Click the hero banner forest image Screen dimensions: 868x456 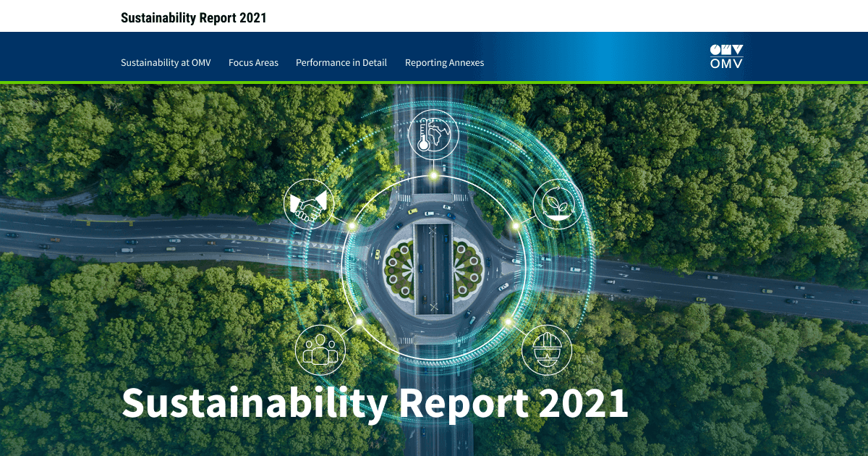(109, 145)
